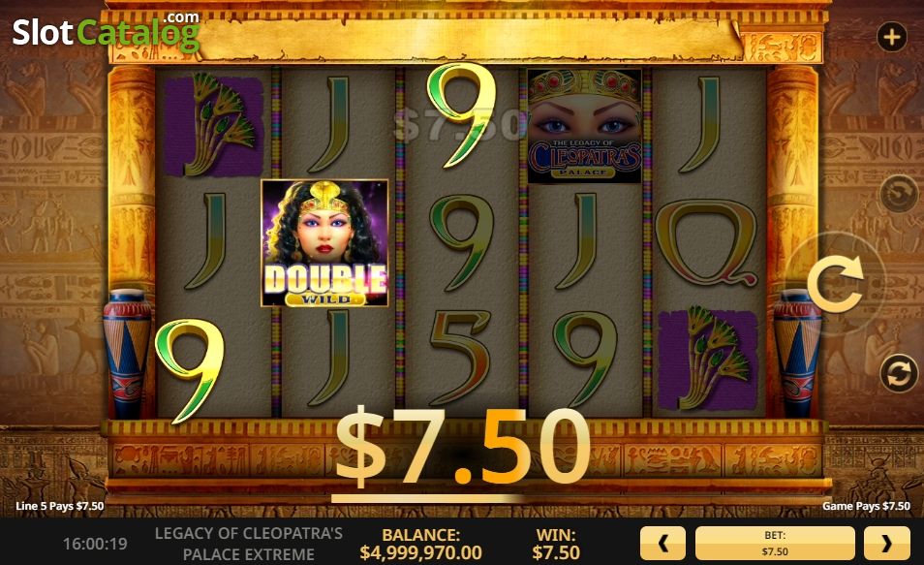Click the purple lotus symbol on reel five
This screenshot has width=924, height=565.
pyautogui.click(x=707, y=359)
